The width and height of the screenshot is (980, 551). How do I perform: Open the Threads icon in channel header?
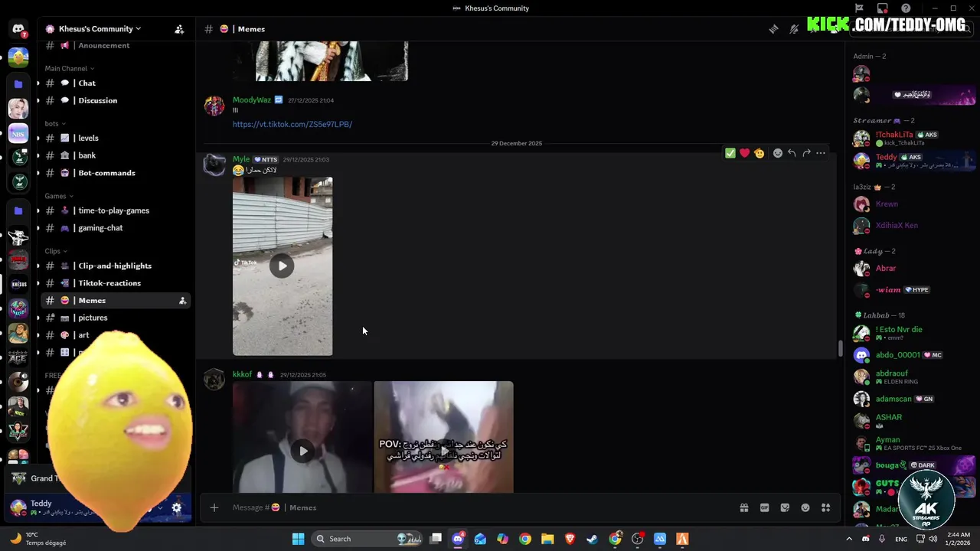(x=773, y=29)
